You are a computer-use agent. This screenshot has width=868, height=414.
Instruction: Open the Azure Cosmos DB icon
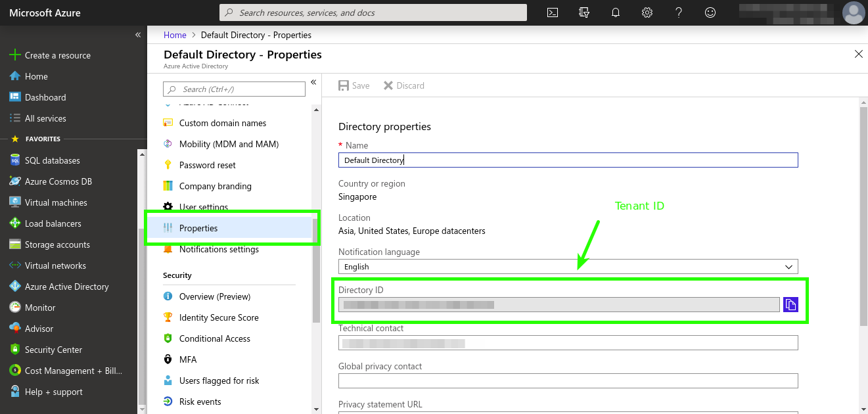(15, 181)
